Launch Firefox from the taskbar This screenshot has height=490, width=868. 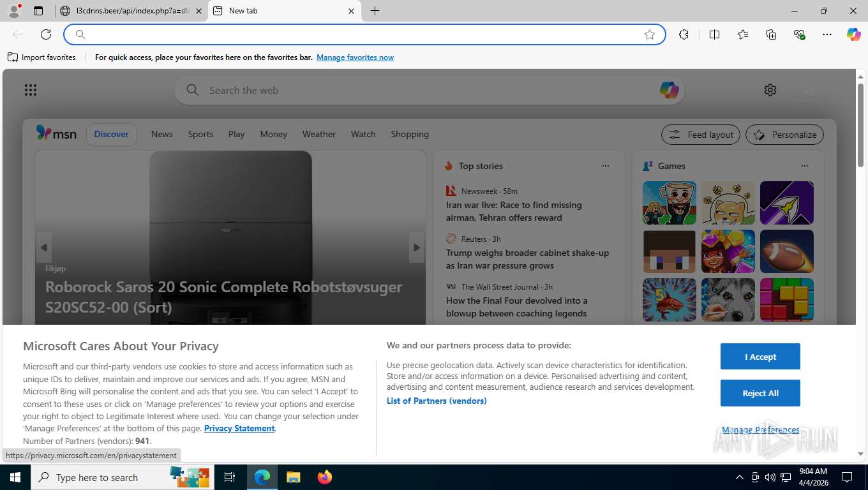click(x=325, y=477)
